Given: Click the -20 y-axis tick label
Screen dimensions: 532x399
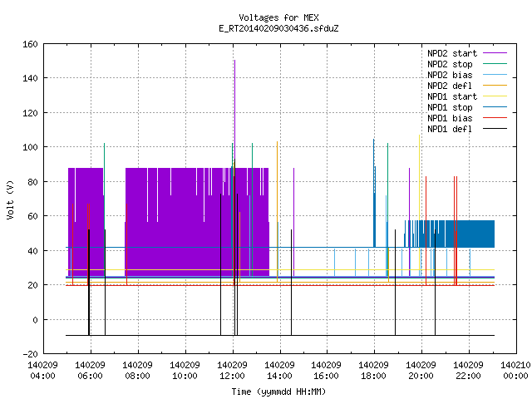Looking at the screenshot, I should tap(30, 354).
